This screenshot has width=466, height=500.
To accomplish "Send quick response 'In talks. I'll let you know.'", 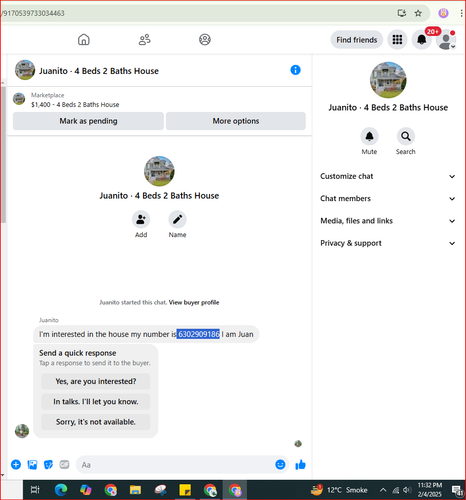I will [x=96, y=402].
